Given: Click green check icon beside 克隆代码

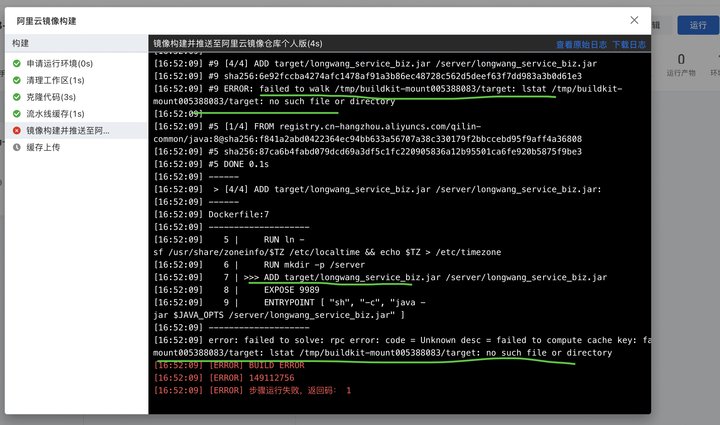Looking at the screenshot, I should point(17,97).
